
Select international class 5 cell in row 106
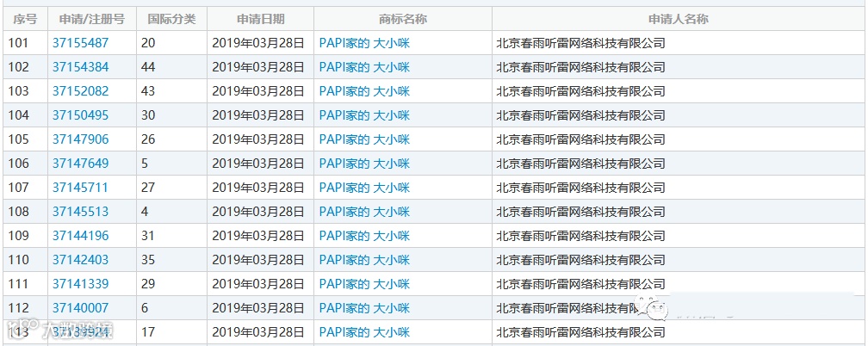click(x=171, y=164)
